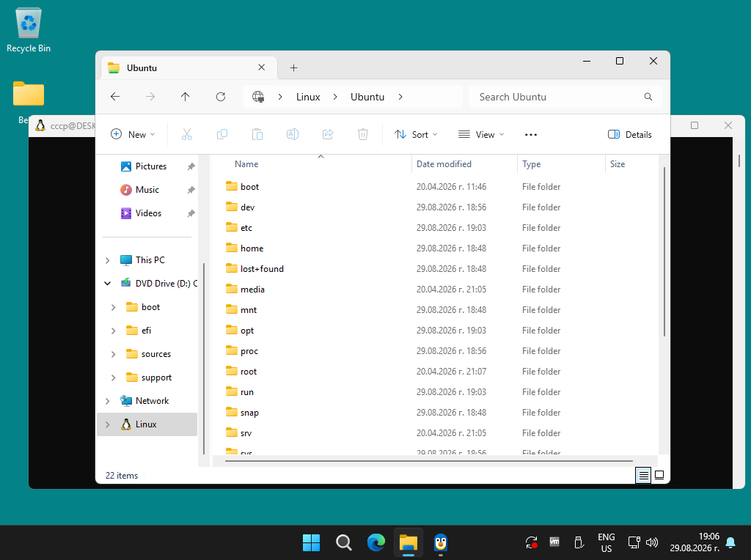Image resolution: width=751 pixels, height=560 pixels.
Task: Go up one level with Up arrow
Action: (186, 97)
